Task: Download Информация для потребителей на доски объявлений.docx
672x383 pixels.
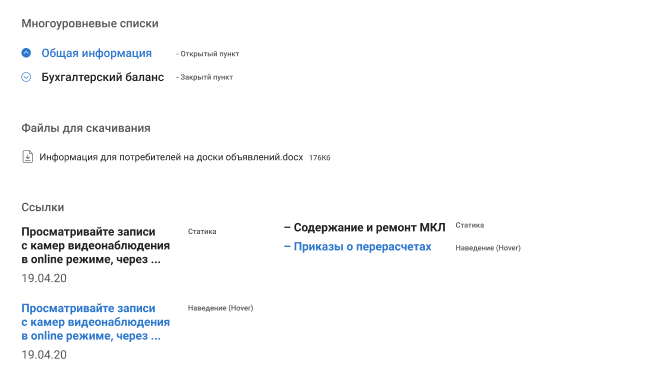Action: click(x=171, y=157)
